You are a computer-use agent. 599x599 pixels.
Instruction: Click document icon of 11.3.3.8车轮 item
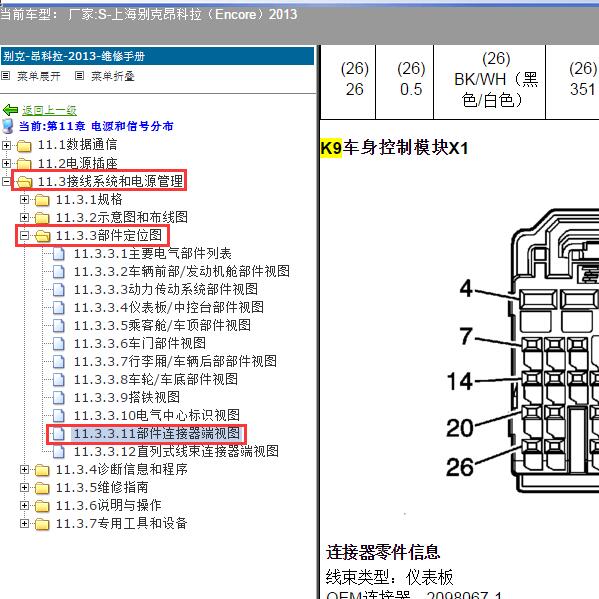[x=58, y=379]
